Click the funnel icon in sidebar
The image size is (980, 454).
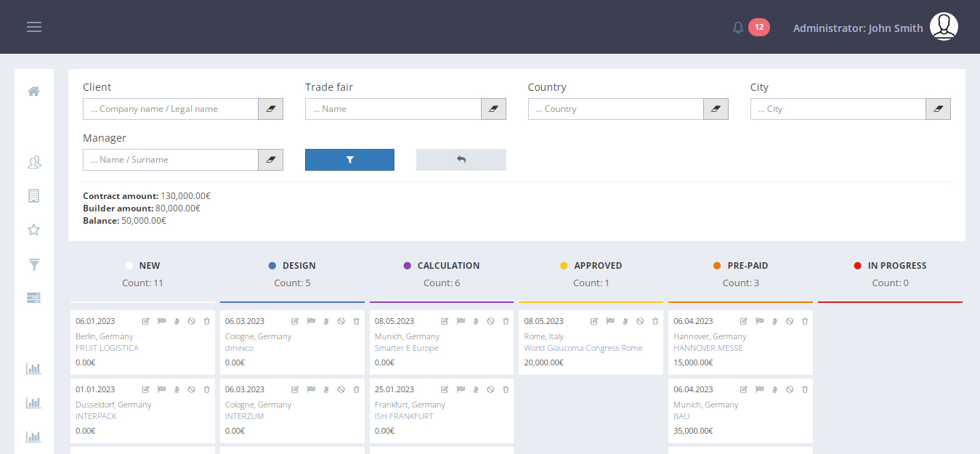pos(33,265)
